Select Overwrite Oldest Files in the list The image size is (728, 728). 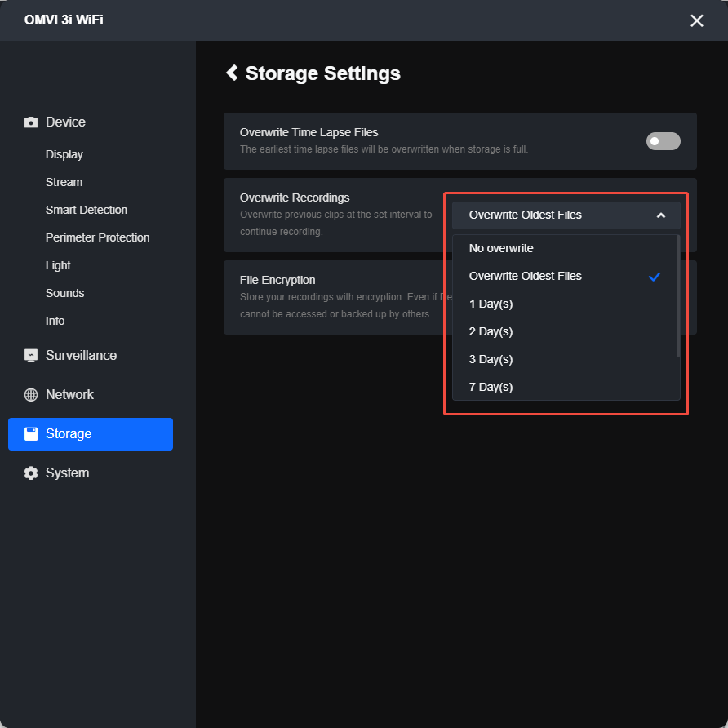565,276
